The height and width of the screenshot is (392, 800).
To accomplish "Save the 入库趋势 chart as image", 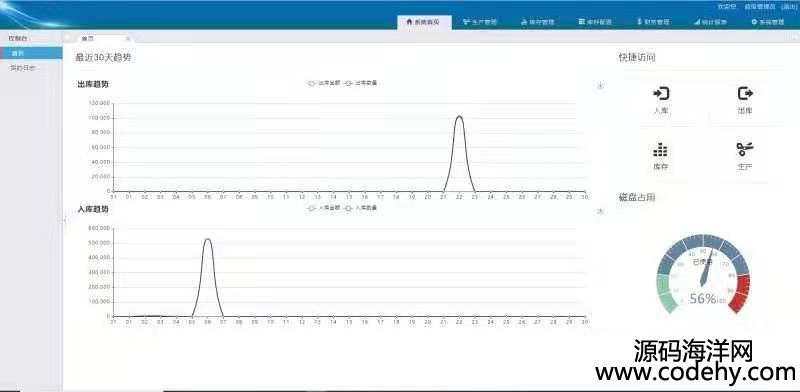I will (x=601, y=211).
